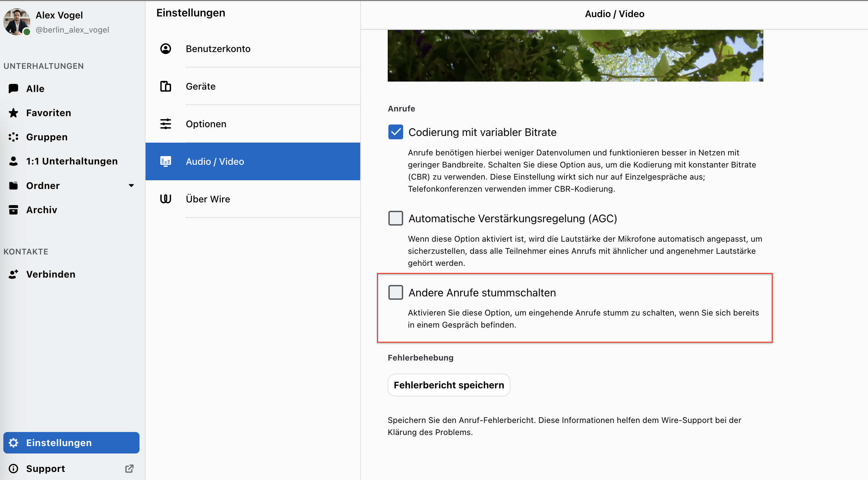This screenshot has height=480, width=868.
Task: Open Verbinden to add contacts
Action: [71, 274]
